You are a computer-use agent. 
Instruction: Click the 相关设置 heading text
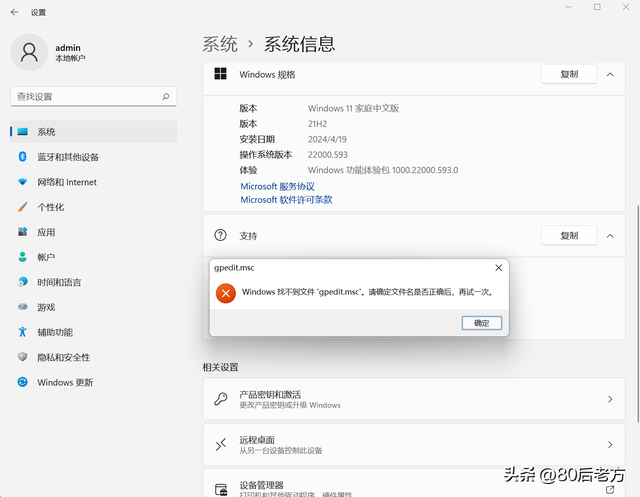pos(220,367)
